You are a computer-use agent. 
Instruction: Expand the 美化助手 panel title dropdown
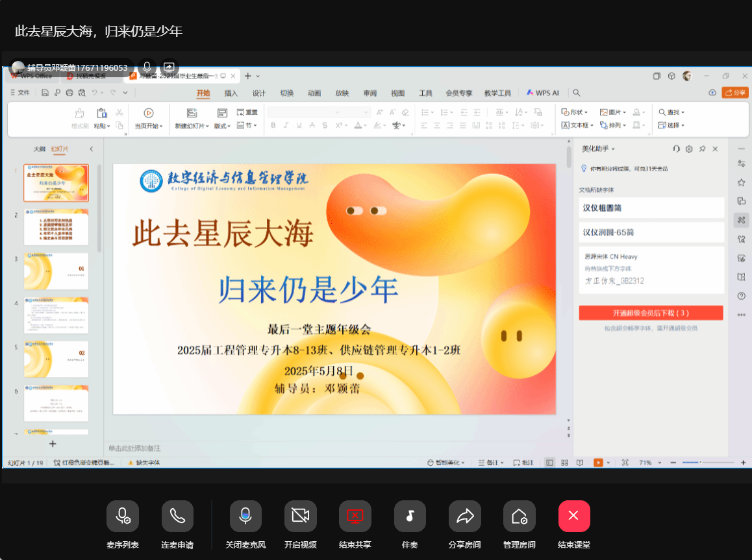pyautogui.click(x=598, y=149)
